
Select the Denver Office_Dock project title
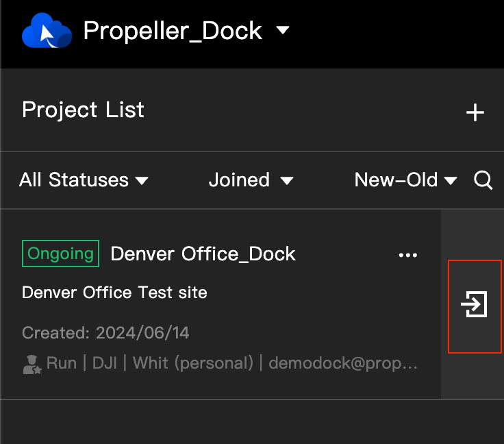click(x=203, y=254)
